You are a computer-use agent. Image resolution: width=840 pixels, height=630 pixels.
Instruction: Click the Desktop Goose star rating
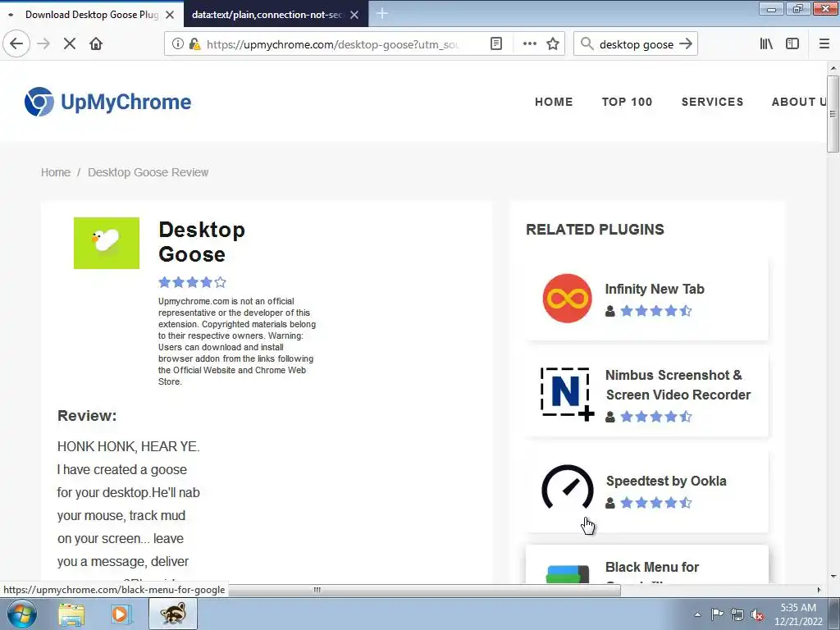point(192,282)
